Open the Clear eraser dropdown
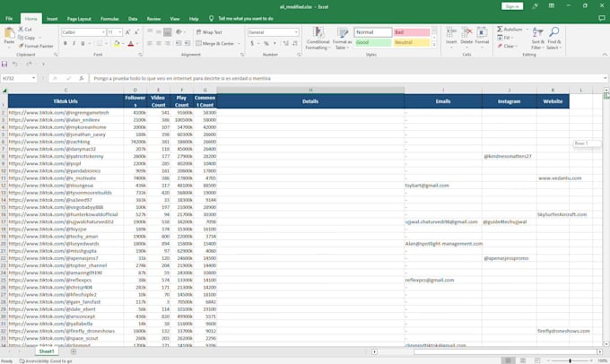This screenshot has height=364, width=610. pos(508,46)
